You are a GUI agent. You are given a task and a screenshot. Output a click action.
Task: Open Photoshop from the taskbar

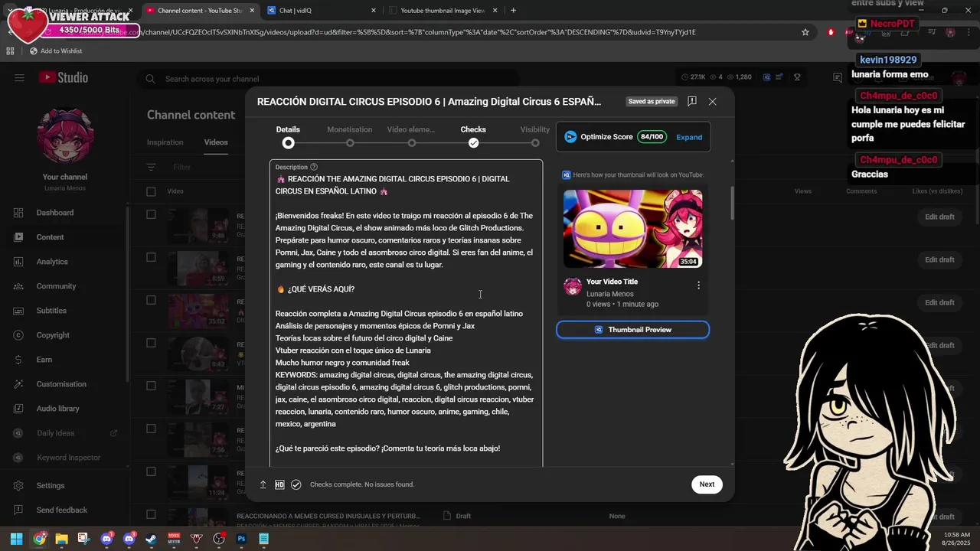pyautogui.click(x=241, y=539)
